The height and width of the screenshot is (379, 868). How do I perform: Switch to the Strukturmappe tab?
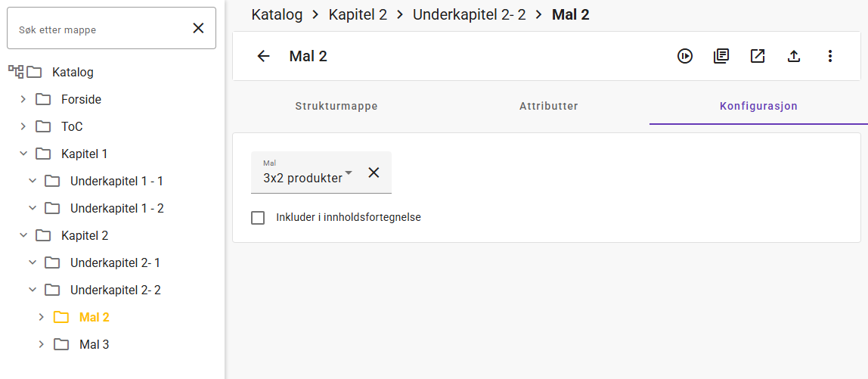tap(336, 107)
